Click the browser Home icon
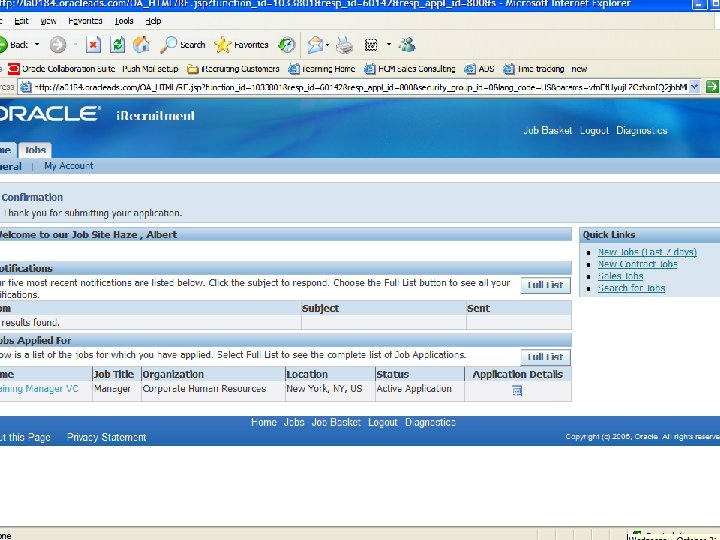720x540 pixels. click(x=141, y=45)
